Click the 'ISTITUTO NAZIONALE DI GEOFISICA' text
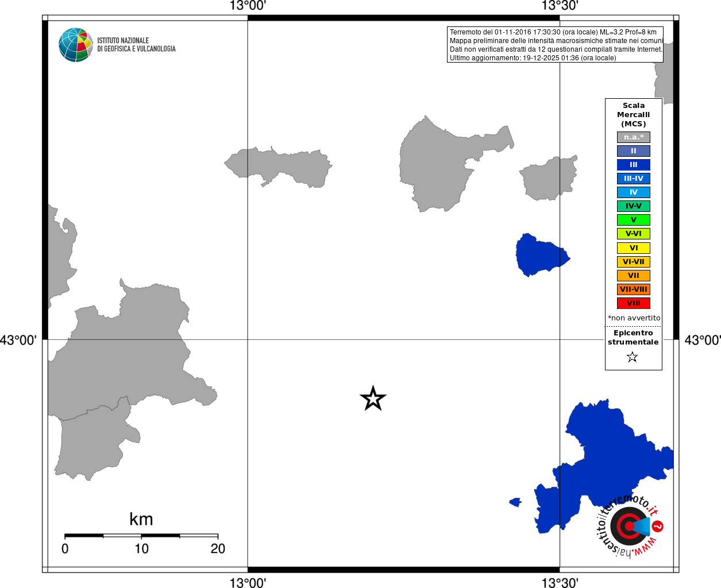 [x=136, y=45]
